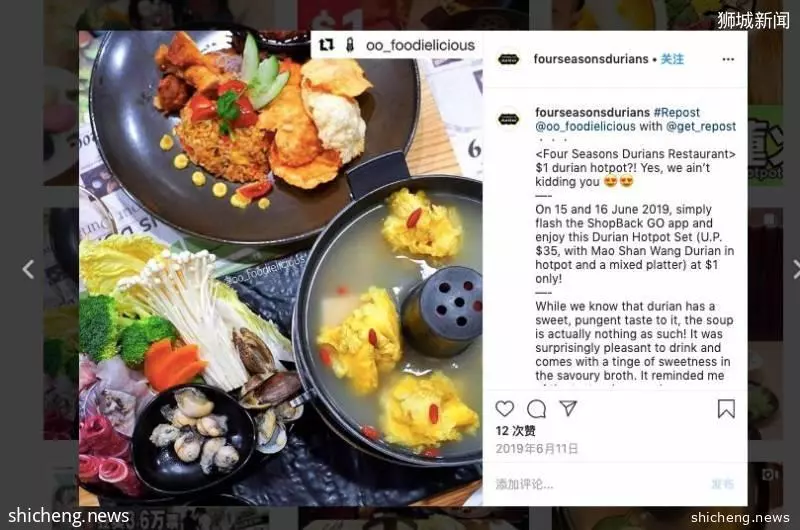Open the #Repost hashtag
This screenshot has height=530, width=800.
[677, 112]
